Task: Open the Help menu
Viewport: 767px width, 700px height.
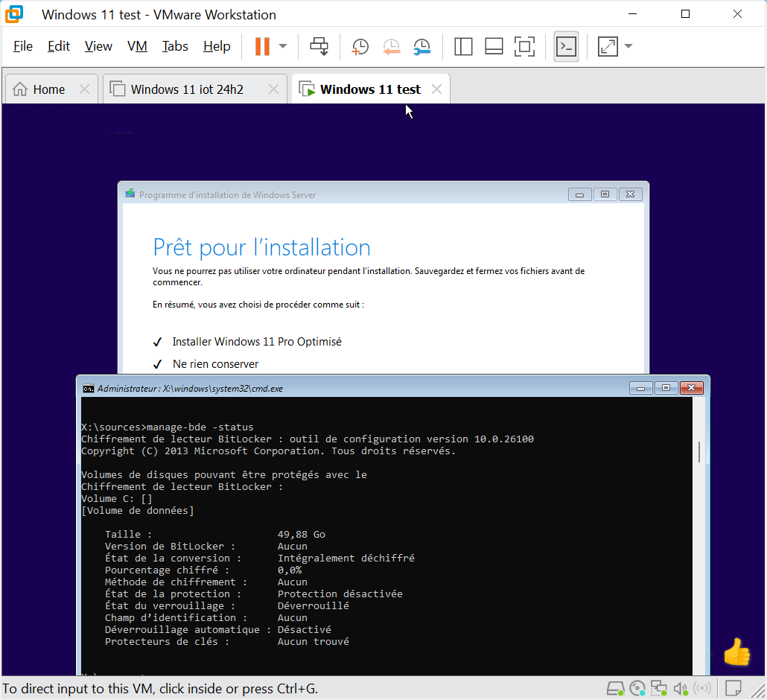Action: 217,46
